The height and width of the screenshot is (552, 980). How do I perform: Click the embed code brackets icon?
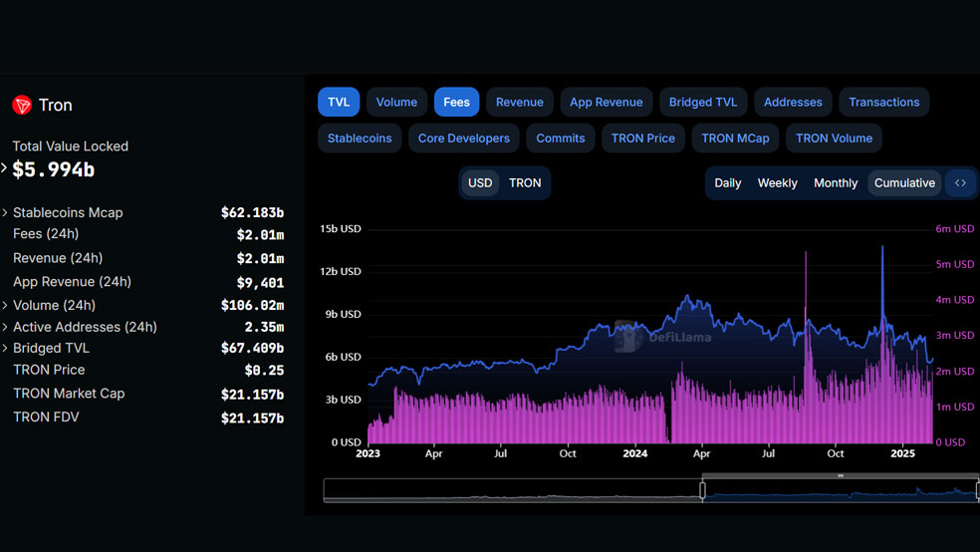[x=960, y=183]
